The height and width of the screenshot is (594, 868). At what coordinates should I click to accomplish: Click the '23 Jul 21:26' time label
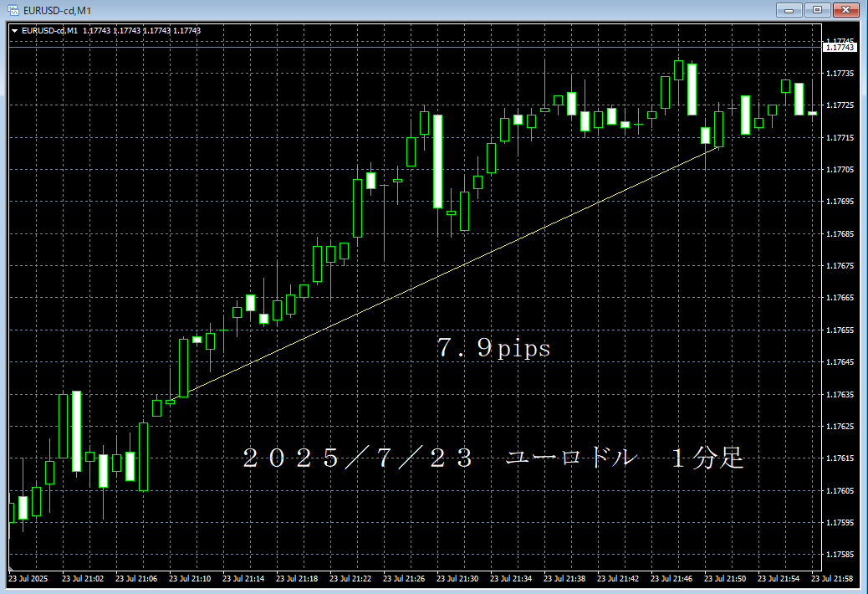(404, 578)
